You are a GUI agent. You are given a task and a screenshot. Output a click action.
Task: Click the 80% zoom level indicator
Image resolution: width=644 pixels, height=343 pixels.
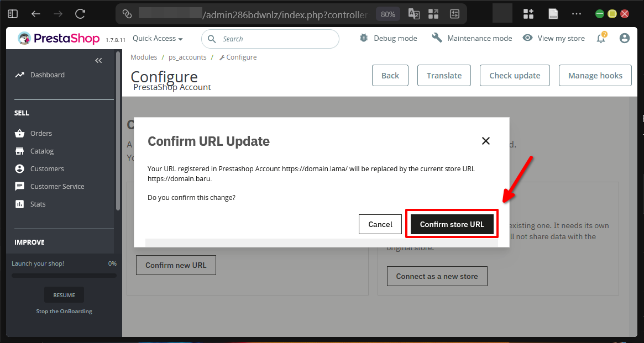(388, 14)
